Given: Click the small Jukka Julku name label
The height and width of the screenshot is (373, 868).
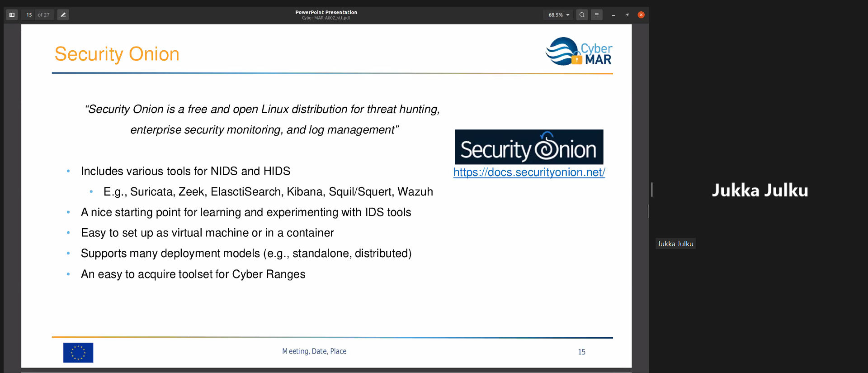Looking at the screenshot, I should (675, 244).
